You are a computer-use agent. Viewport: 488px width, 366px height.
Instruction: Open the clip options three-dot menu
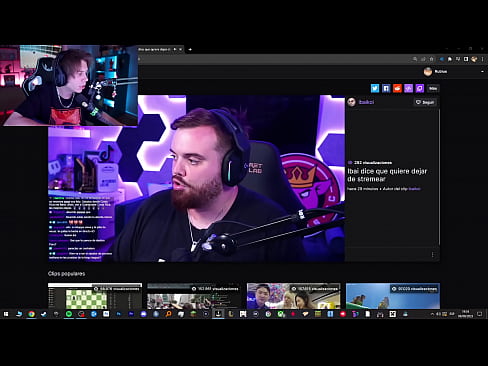click(433, 255)
